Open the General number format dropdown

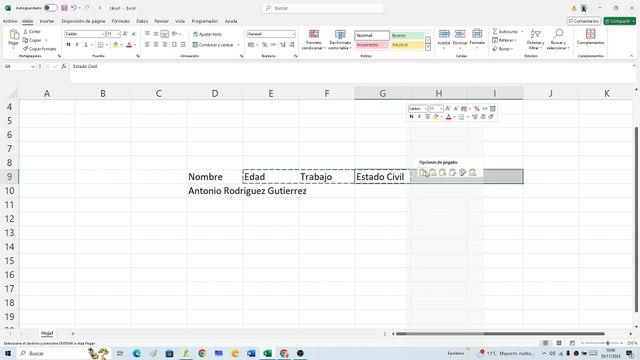[293, 34]
